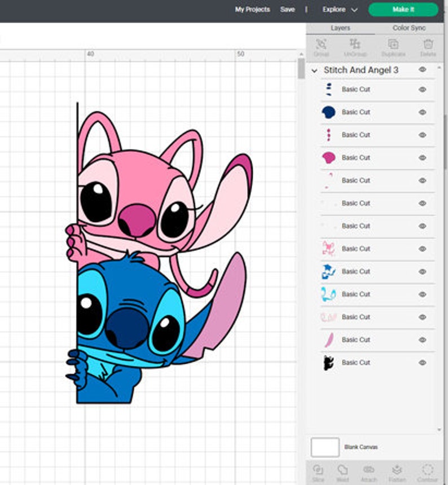This screenshot has width=448, height=485.
Task: Click the Delete trash icon
Action: (428, 47)
